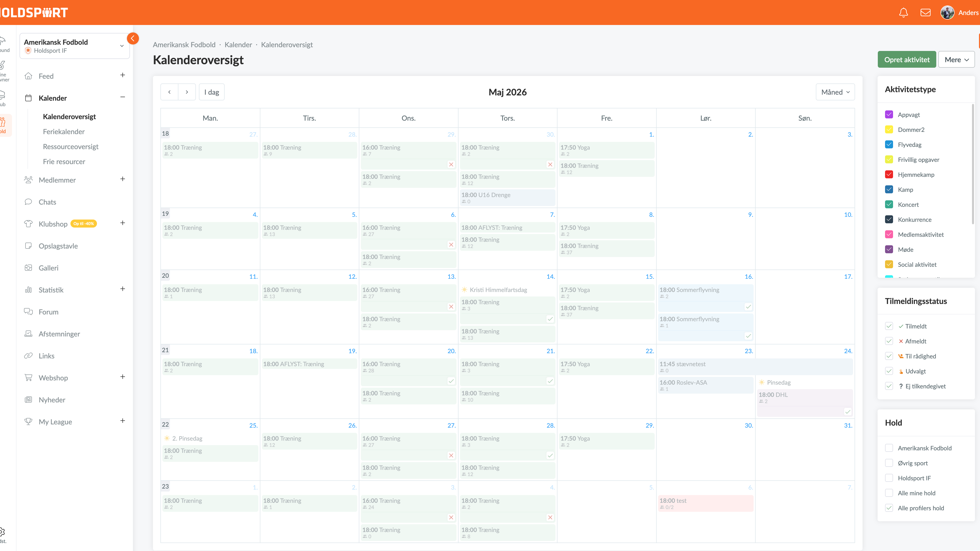Go to previous month arrow
This screenshot has height=551, width=980.
(169, 92)
